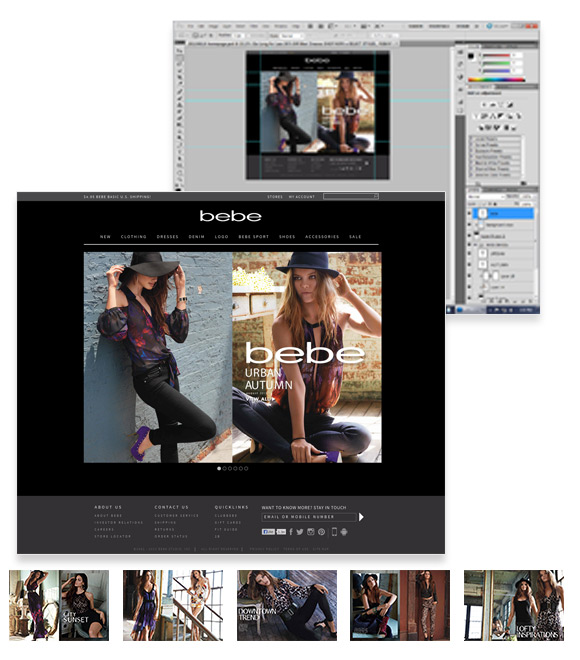The height and width of the screenshot is (660, 580).
Task: Click the bebe logo at page top
Action: tap(230, 216)
